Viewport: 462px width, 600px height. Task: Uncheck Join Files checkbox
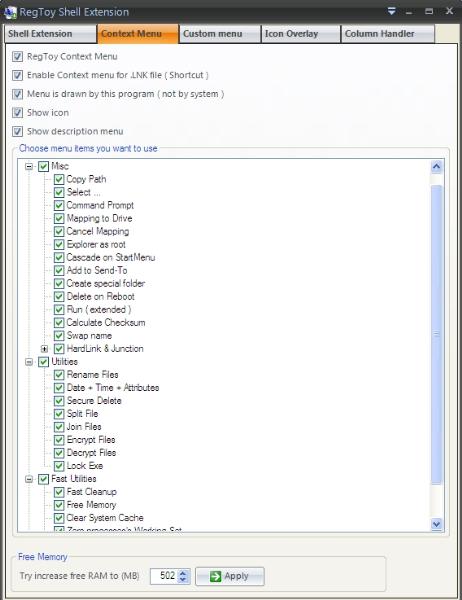59,427
